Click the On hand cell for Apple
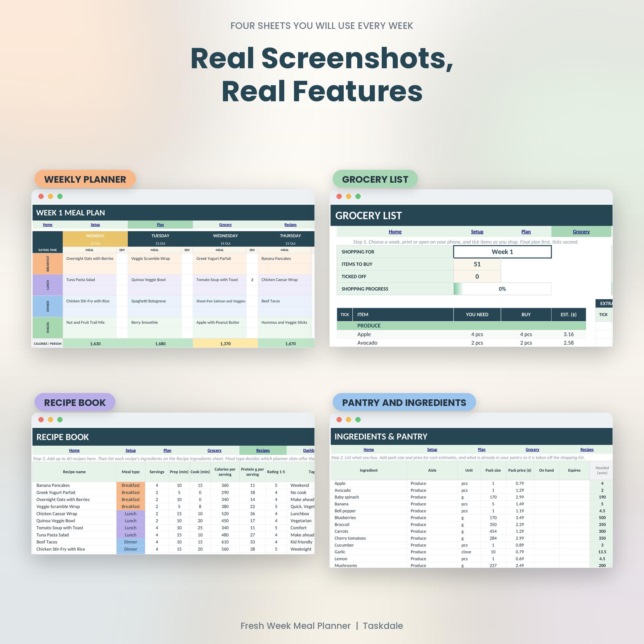 [546, 483]
